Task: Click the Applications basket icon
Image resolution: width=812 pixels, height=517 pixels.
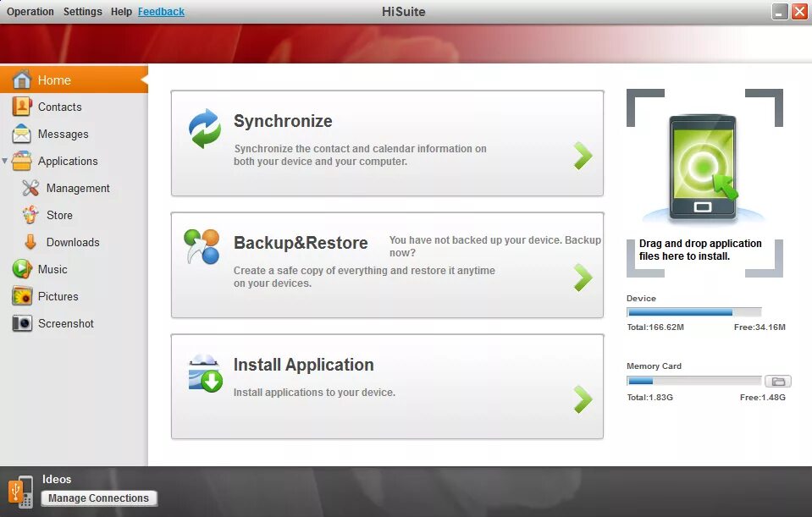Action: point(22,161)
